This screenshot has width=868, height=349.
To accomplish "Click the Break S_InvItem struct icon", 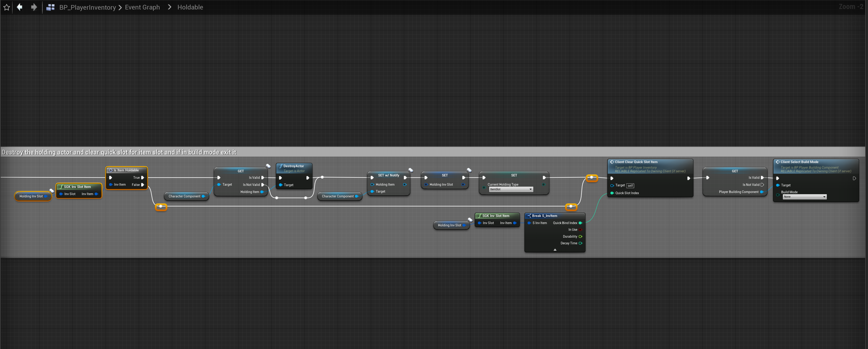I will pos(529,216).
